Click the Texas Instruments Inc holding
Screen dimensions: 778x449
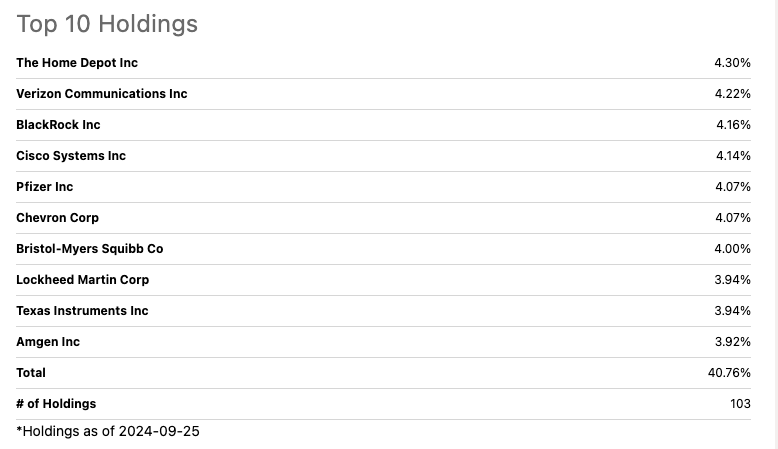[82, 311]
